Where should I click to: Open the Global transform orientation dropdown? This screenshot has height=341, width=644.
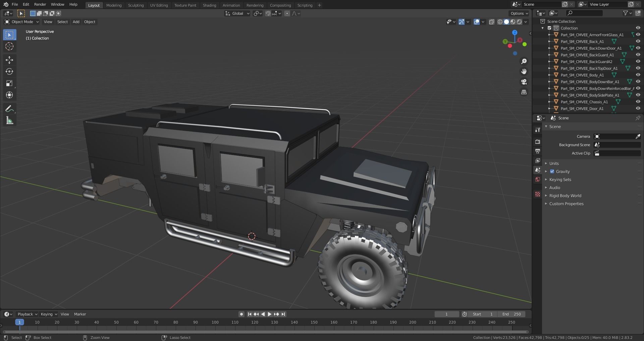click(x=237, y=13)
